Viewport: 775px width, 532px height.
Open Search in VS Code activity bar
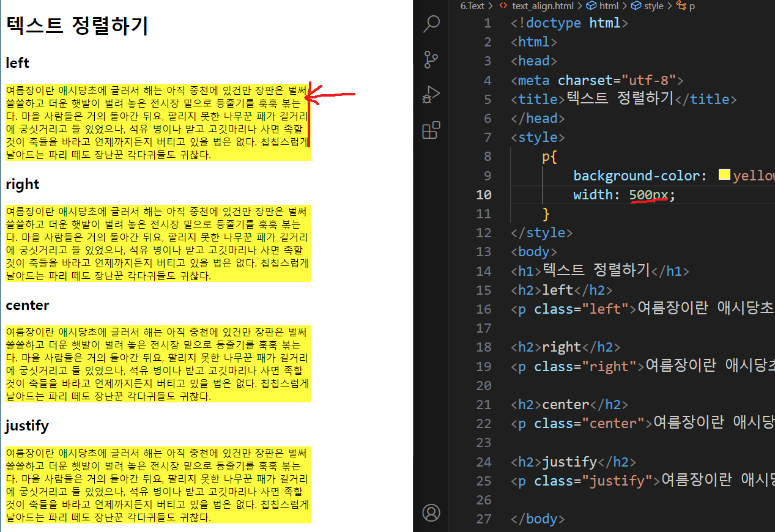(x=431, y=24)
